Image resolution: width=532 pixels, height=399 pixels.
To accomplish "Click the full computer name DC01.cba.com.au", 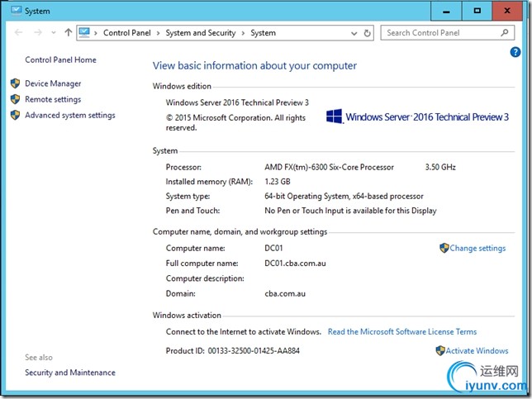I will click(x=295, y=264).
